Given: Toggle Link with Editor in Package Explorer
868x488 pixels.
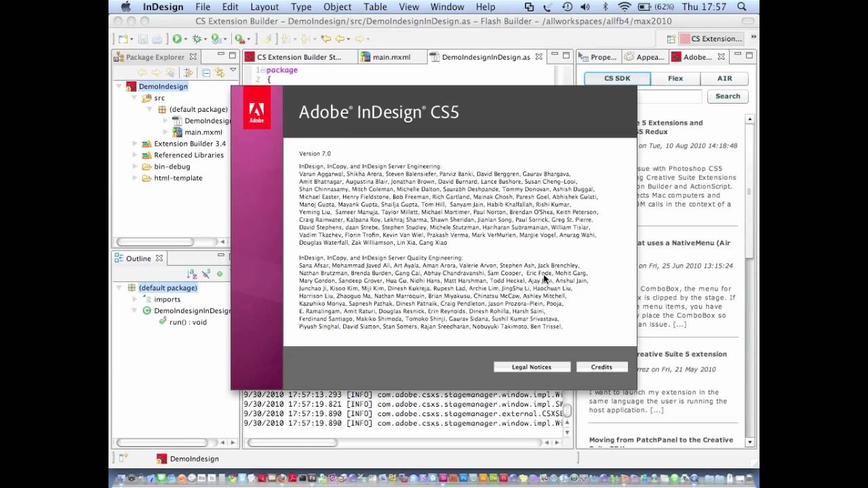Looking at the screenshot, I should 220,73.
